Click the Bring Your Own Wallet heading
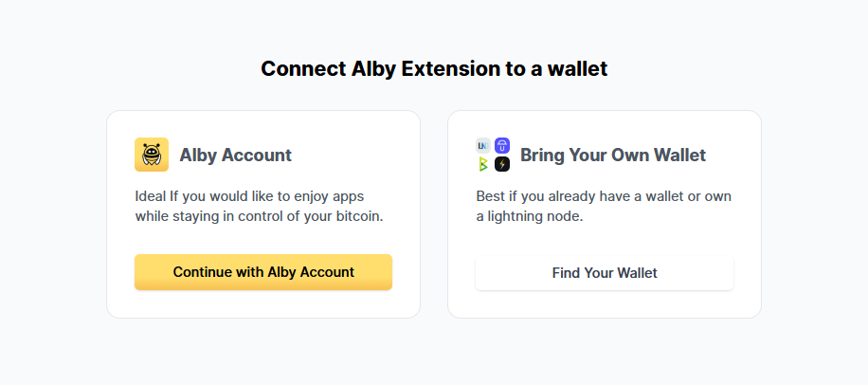 613,155
